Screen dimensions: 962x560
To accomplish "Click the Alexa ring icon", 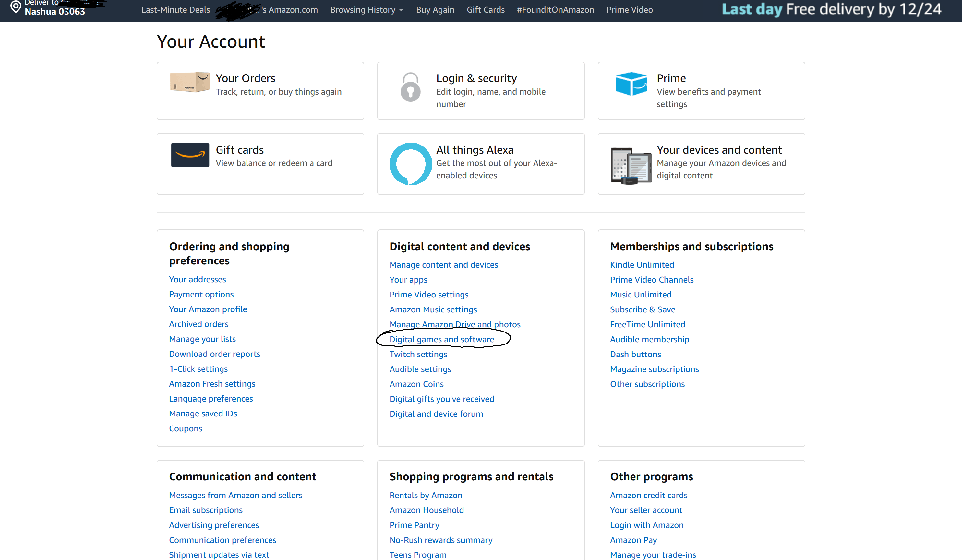I will point(410,164).
